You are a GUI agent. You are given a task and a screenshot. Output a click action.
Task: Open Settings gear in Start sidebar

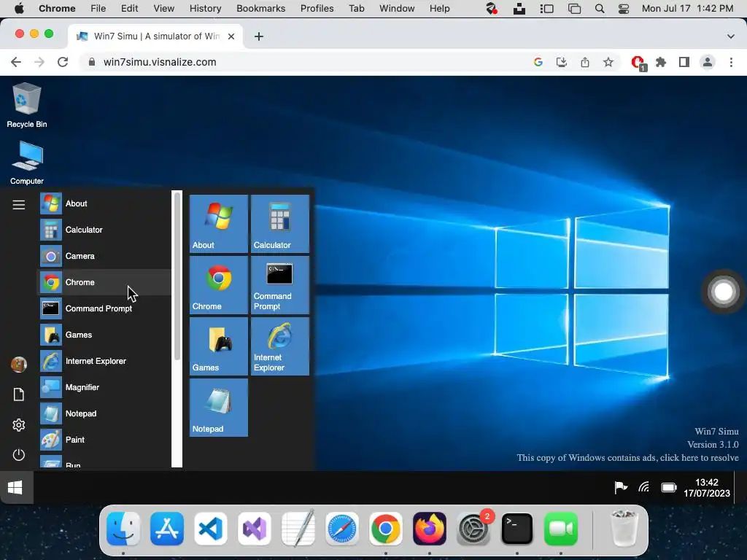[18, 425]
